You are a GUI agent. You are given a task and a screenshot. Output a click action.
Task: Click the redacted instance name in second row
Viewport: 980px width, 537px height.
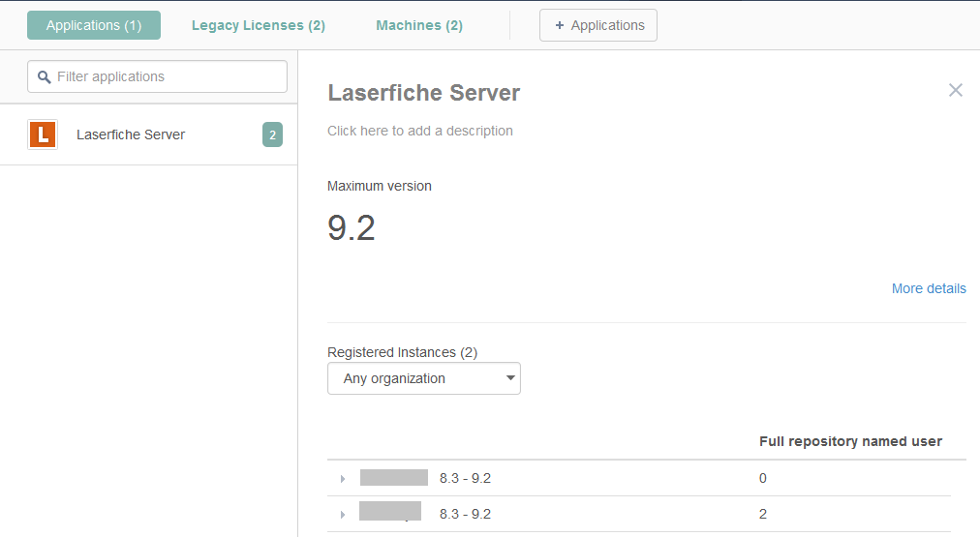(x=390, y=511)
